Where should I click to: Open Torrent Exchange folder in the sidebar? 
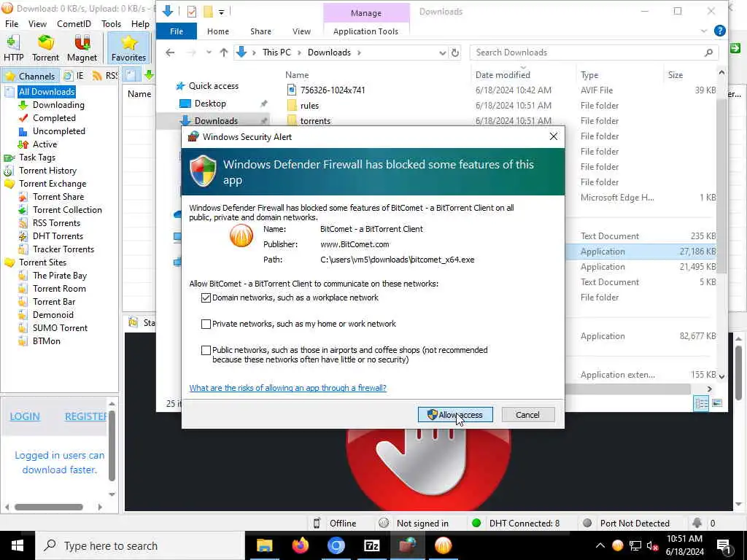[53, 184]
